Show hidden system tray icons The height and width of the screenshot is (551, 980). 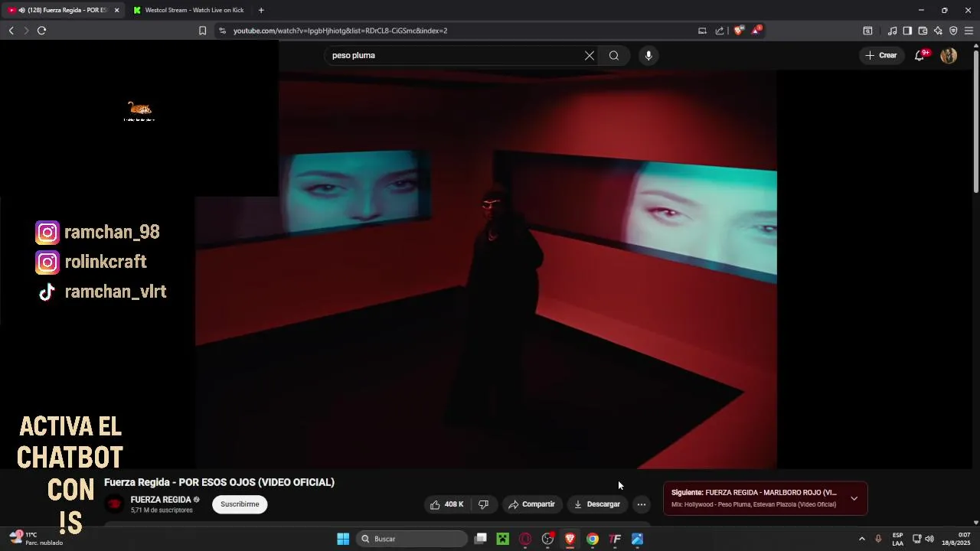[x=861, y=539]
